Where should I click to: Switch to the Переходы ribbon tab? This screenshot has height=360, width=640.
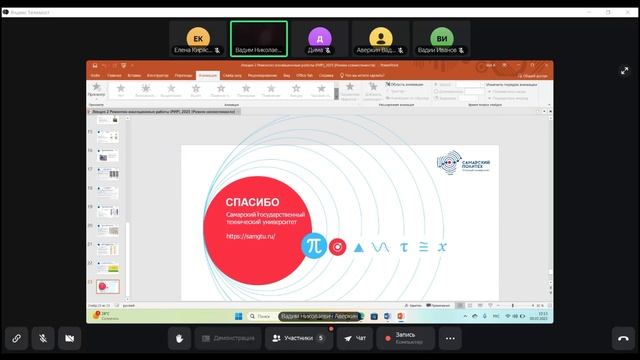(183, 76)
